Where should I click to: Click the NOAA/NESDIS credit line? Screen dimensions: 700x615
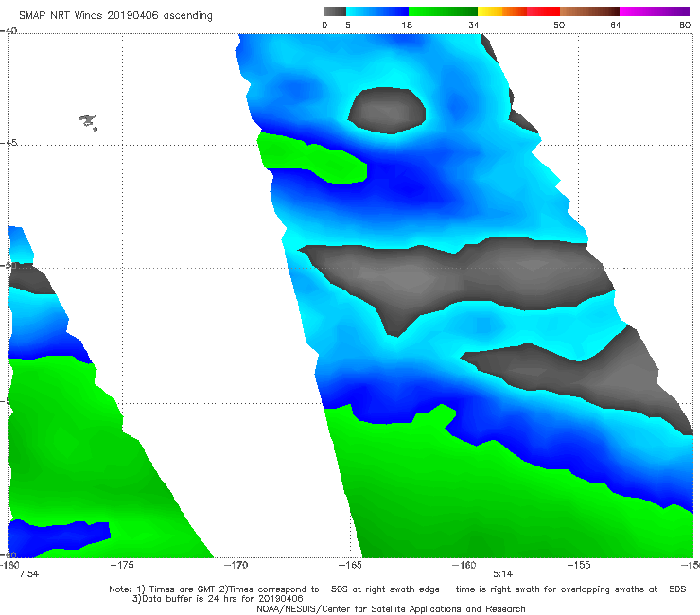(391, 608)
